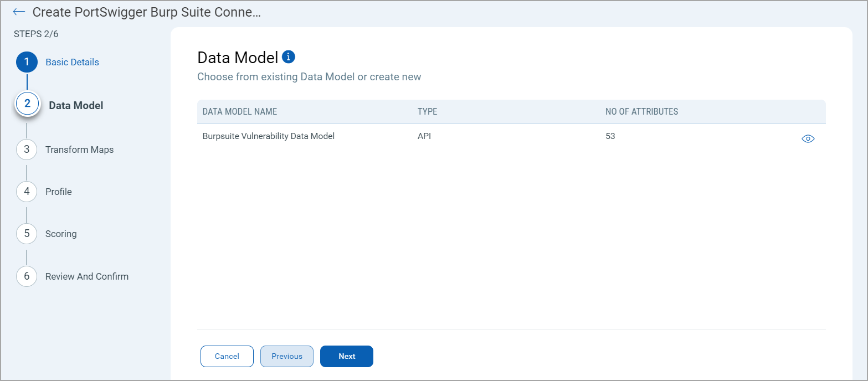Select step 3 circle icon
The width and height of the screenshot is (868, 381).
pos(27,150)
